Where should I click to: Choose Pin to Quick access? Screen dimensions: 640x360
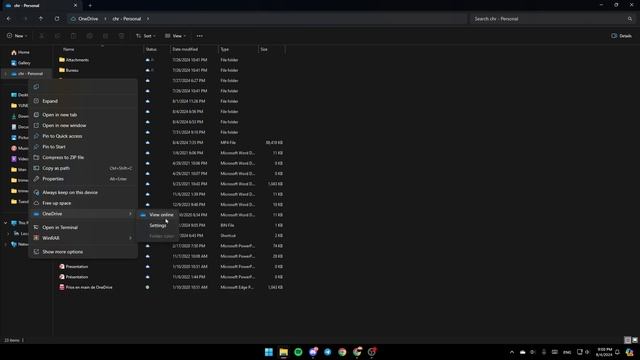(83, 136)
